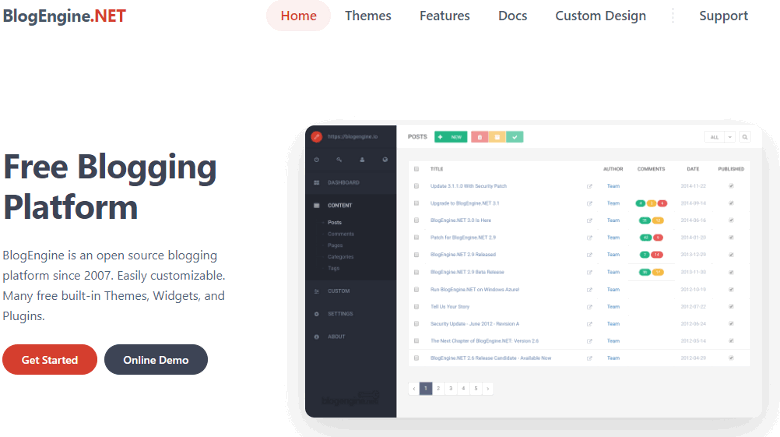780x437 pixels.
Task: Click the globe icon in sidebar
Action: click(x=385, y=160)
